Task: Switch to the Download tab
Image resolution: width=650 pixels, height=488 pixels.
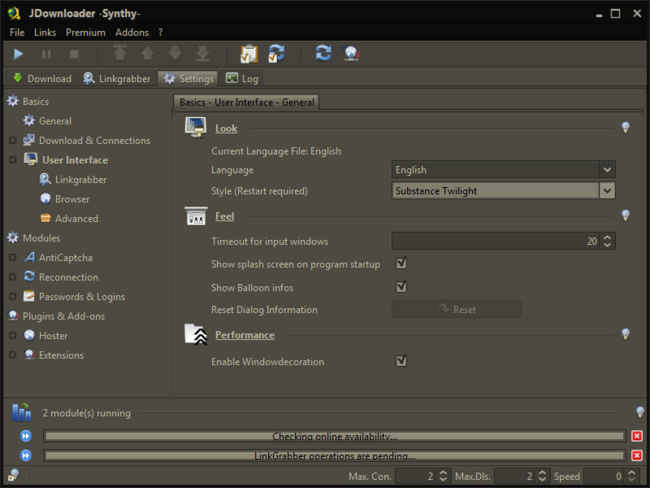Action: [41, 78]
